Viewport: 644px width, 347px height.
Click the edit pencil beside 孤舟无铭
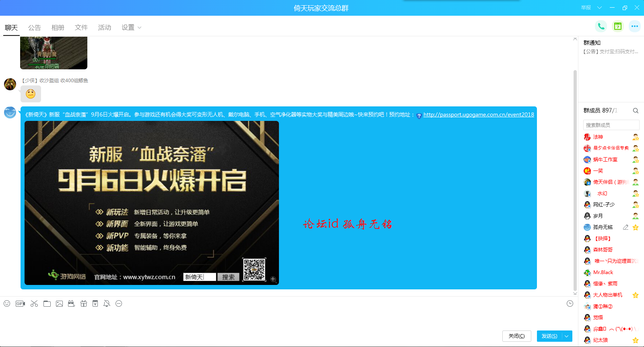[625, 227]
